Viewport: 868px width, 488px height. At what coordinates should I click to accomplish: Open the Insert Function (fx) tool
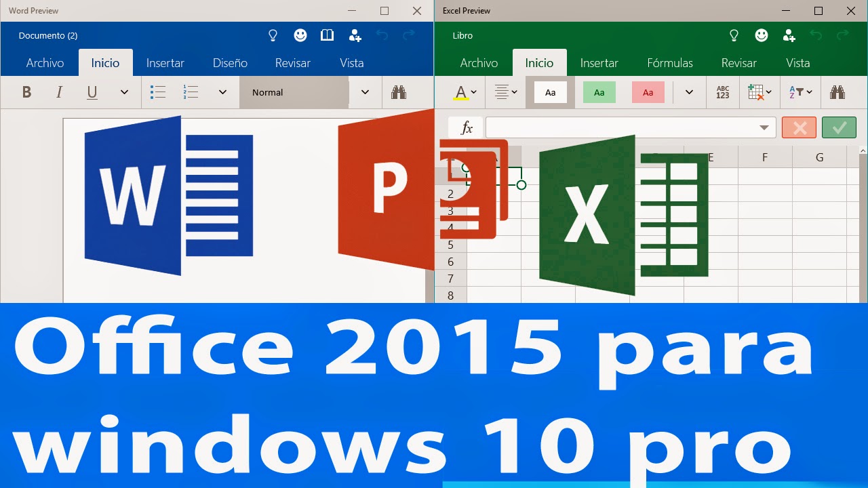466,127
